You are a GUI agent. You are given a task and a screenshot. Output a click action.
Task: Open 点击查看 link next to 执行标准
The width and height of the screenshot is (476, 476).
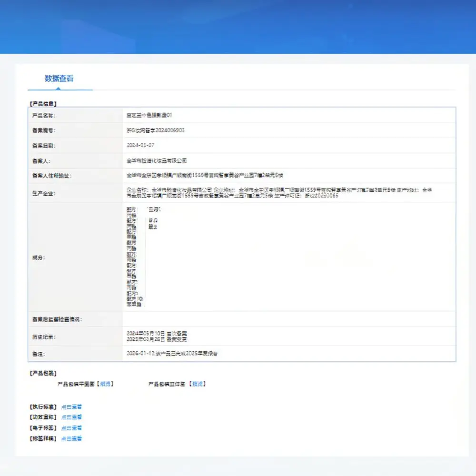tap(71, 407)
